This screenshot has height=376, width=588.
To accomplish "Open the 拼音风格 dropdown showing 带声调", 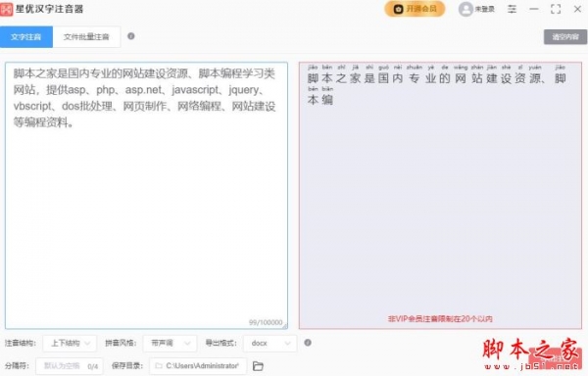I will point(170,343).
